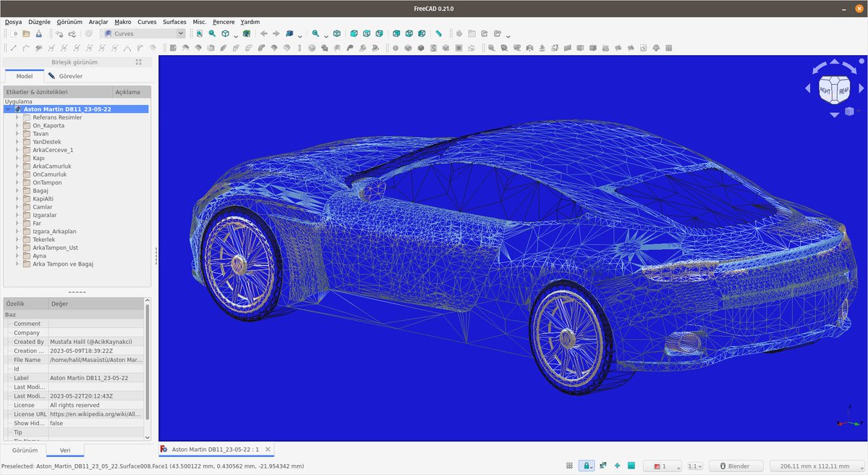Undo the last action via toolbar arrow
The image size is (868, 475).
pyautogui.click(x=59, y=33)
